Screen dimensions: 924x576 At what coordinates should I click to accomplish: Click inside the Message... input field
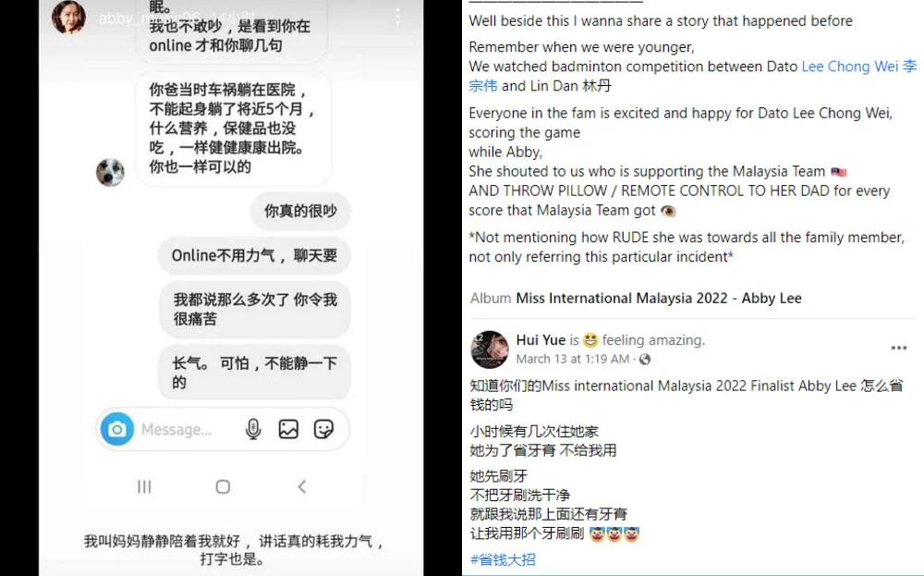coord(188,430)
